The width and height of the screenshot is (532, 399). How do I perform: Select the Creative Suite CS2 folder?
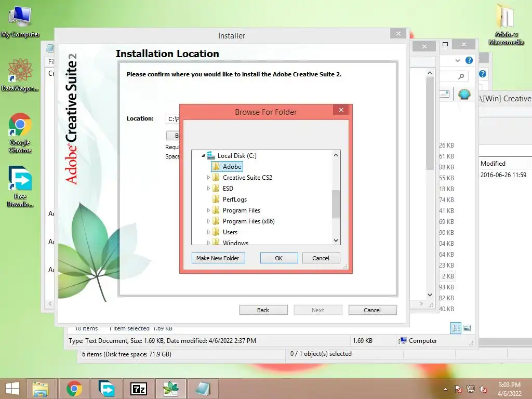[243, 178]
